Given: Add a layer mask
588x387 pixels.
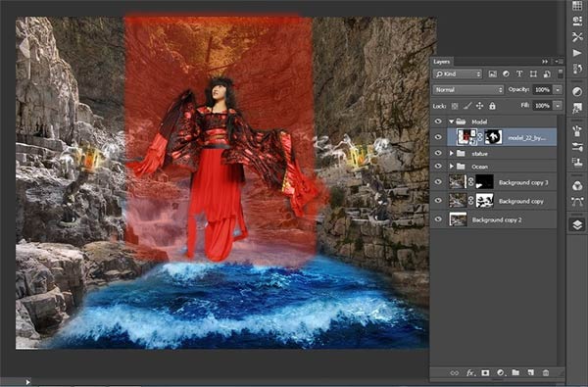Looking at the screenshot, I should [x=485, y=372].
